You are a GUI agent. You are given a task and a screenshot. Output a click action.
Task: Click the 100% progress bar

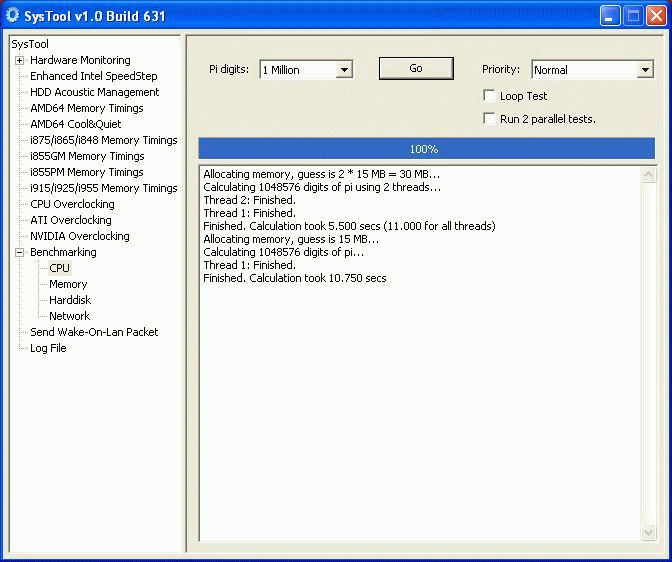point(426,149)
